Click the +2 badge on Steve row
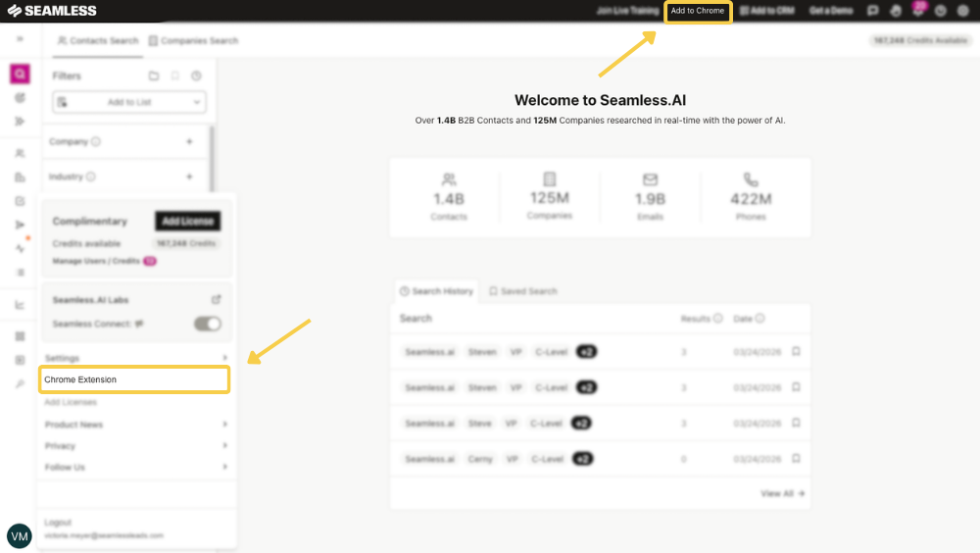The height and width of the screenshot is (553, 980). (581, 424)
